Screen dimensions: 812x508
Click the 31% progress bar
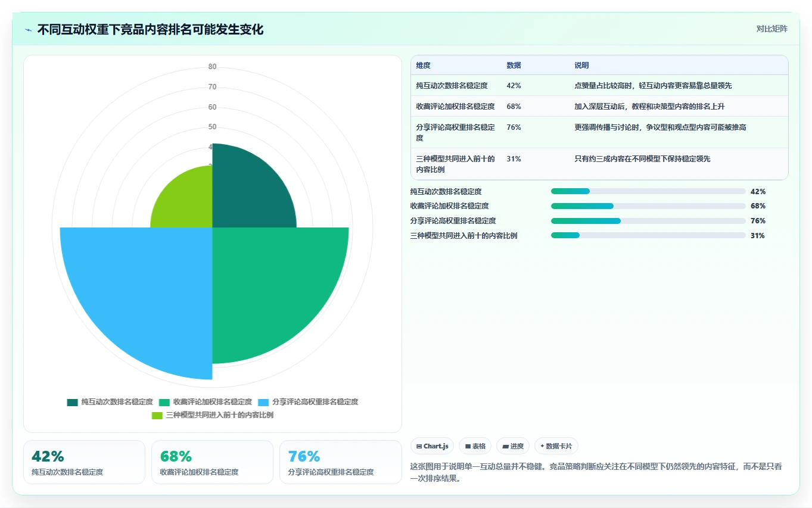point(648,235)
